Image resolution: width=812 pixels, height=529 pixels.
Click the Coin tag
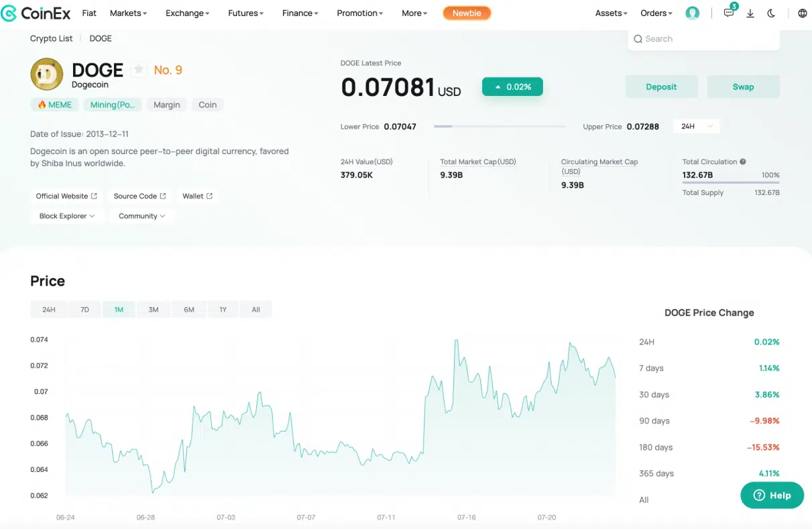[x=207, y=105]
